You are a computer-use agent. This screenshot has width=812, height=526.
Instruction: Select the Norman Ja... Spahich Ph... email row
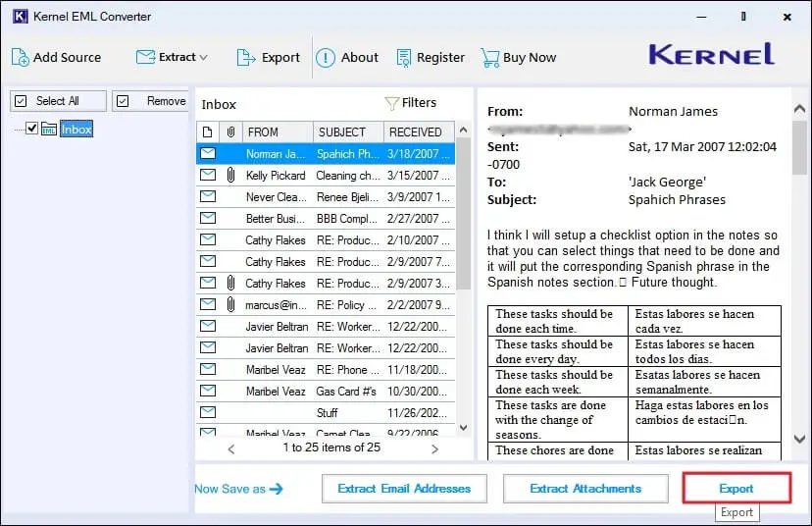[x=326, y=154]
